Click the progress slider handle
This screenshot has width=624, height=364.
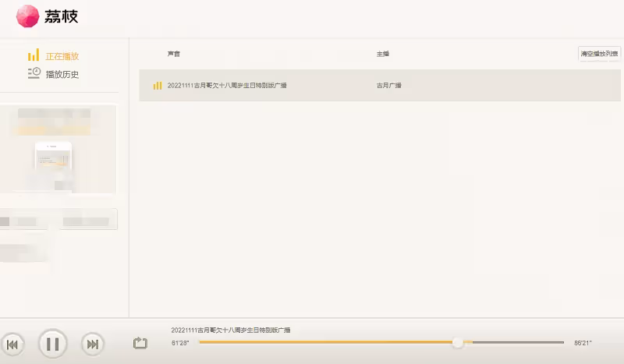coord(458,342)
